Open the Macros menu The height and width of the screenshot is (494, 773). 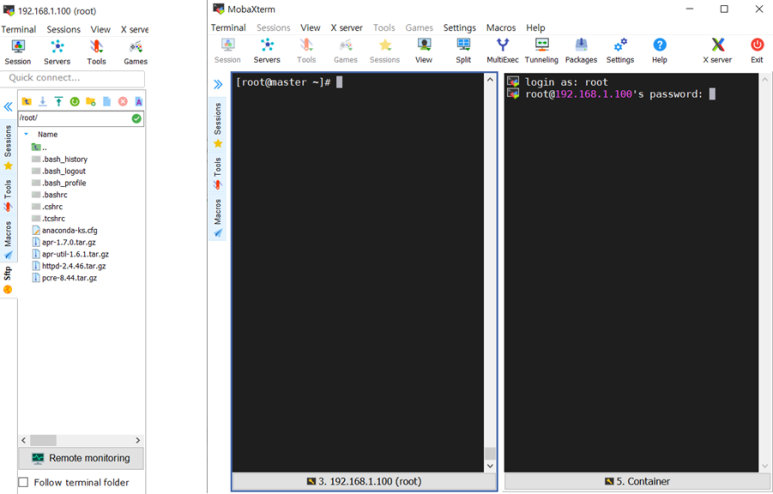(x=501, y=28)
